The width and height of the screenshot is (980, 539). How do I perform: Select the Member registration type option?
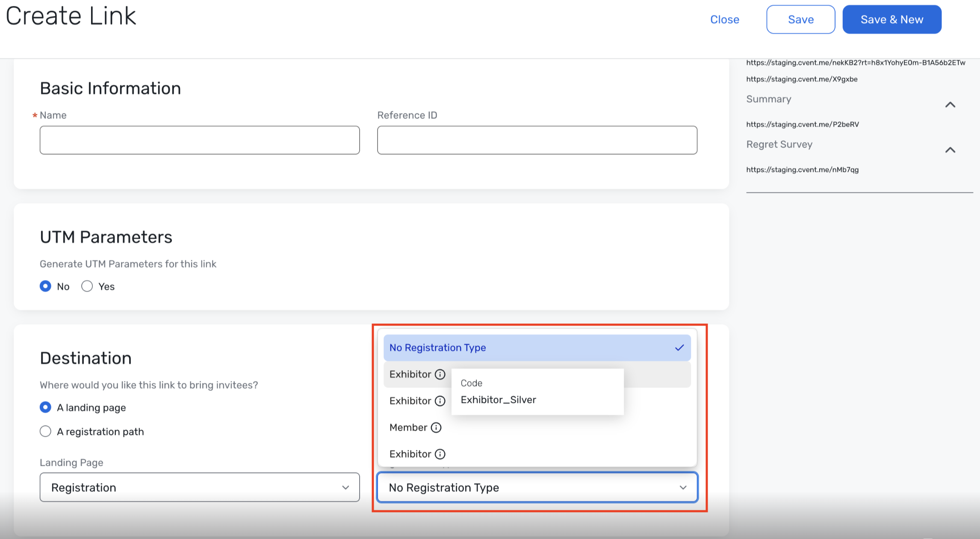point(408,427)
